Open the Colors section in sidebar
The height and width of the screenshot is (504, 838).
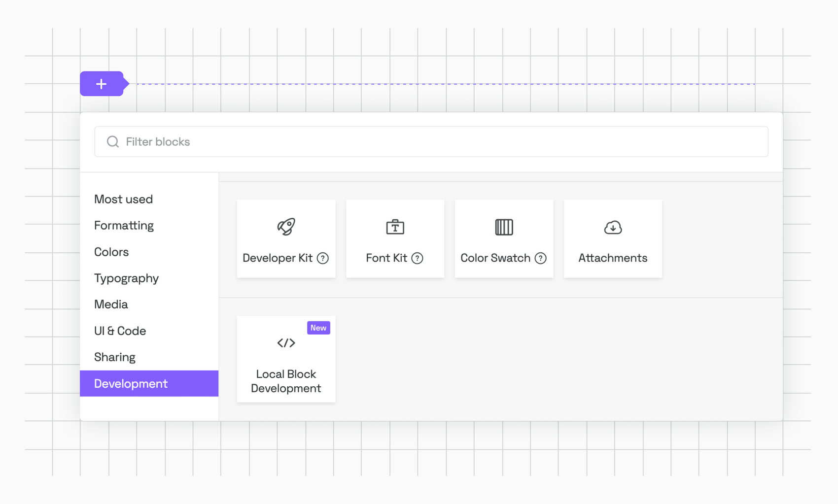point(111,252)
